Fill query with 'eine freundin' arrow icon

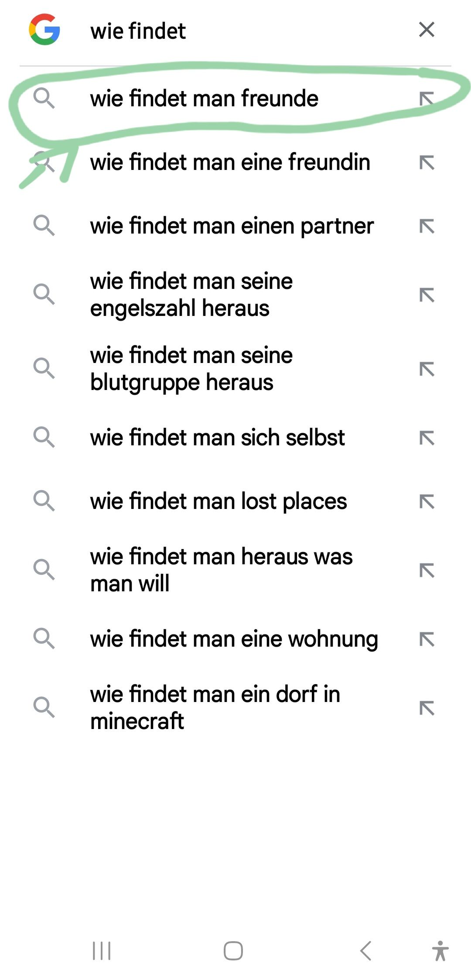(427, 163)
